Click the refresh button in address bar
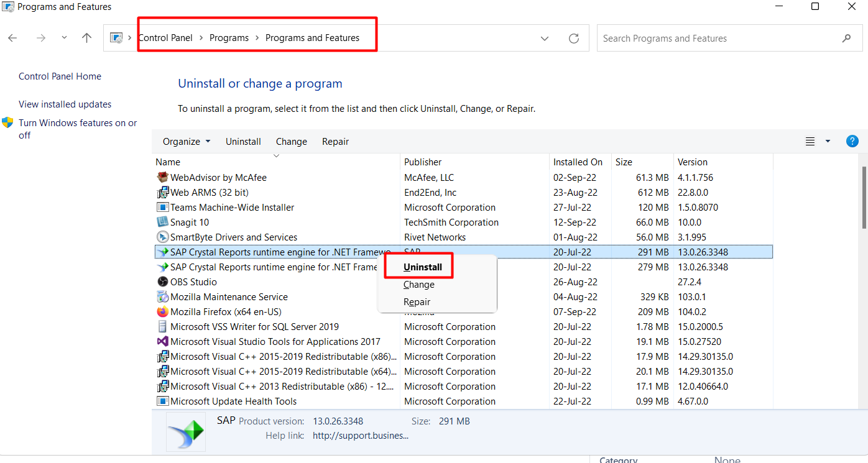Viewport: 868px width, 463px height. (x=574, y=39)
